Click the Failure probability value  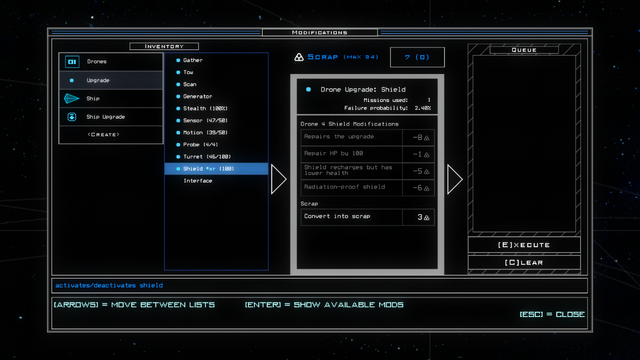click(x=423, y=108)
